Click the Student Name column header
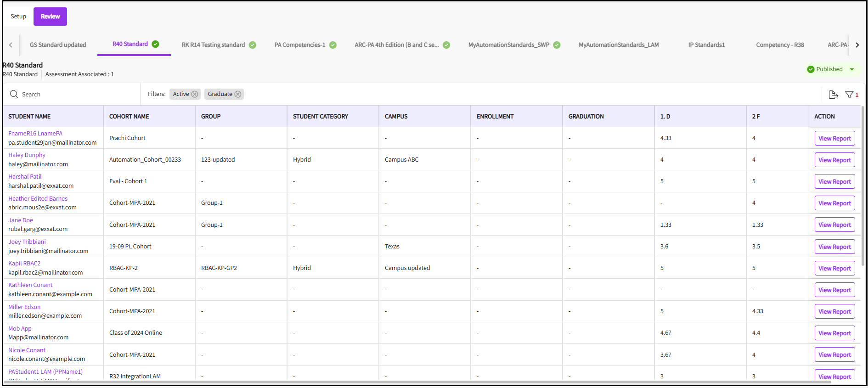This screenshot has width=868, height=388. pyautogui.click(x=29, y=117)
